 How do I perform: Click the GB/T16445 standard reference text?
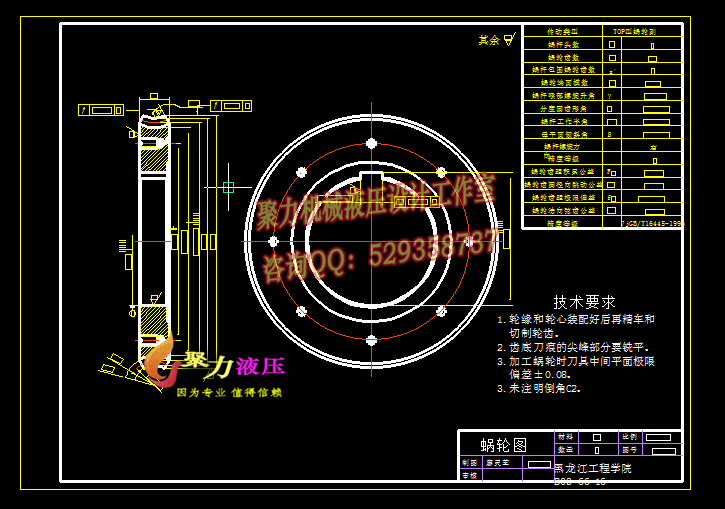(x=651, y=223)
